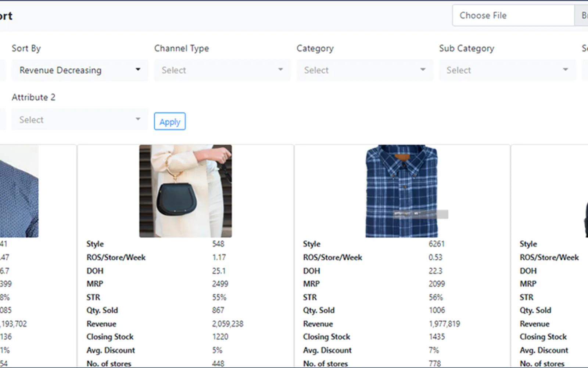The width and height of the screenshot is (588, 368).
Task: Open the blue plaid shirt product image
Action: [402, 191]
